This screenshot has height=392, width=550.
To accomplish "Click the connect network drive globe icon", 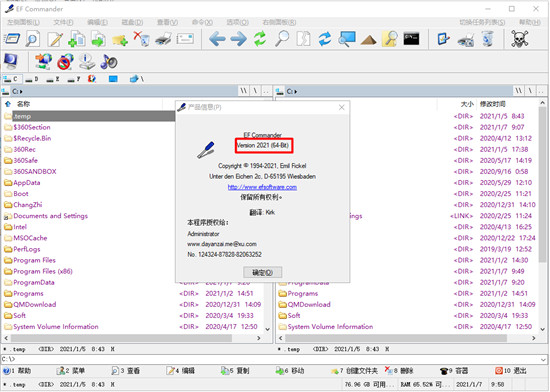I will pos(43,61).
